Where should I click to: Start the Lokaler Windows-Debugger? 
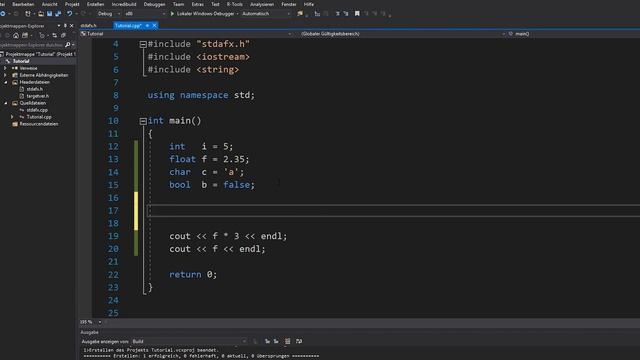202,13
